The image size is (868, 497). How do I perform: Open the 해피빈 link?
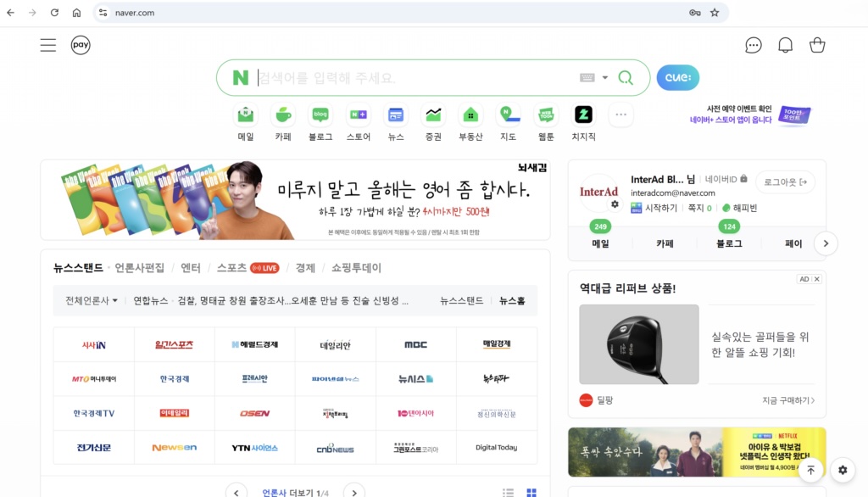click(x=739, y=208)
